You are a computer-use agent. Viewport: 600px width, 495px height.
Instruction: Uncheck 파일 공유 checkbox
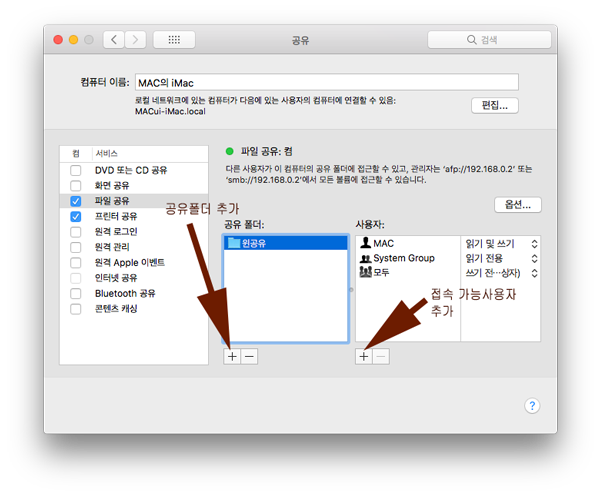[x=76, y=201]
